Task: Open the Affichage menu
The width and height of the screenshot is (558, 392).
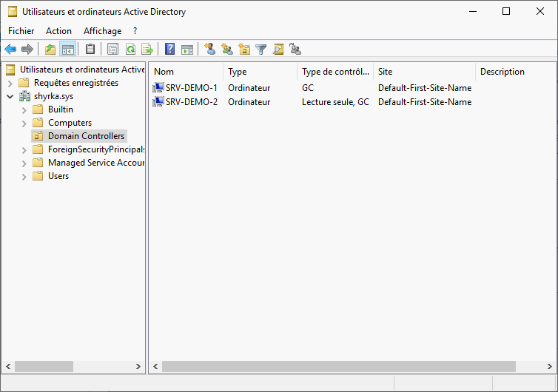Action: (x=102, y=31)
